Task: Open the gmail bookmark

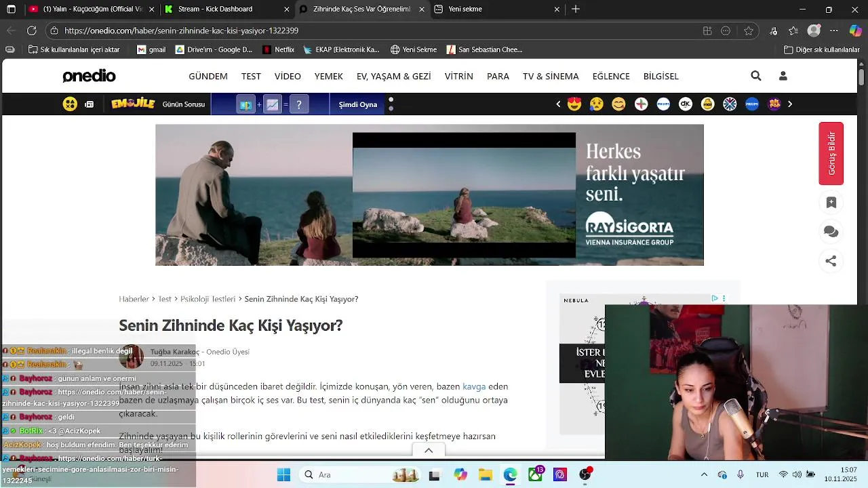Action: tap(151, 49)
